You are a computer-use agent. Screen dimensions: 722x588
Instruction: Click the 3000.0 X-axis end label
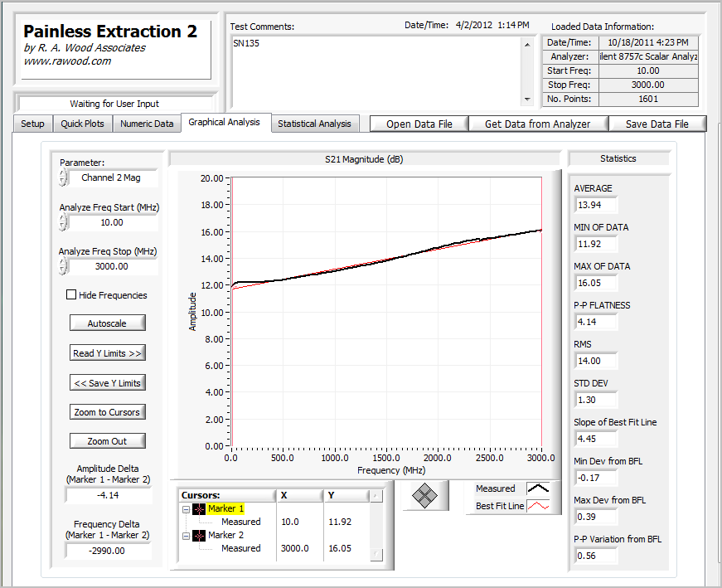click(x=541, y=458)
